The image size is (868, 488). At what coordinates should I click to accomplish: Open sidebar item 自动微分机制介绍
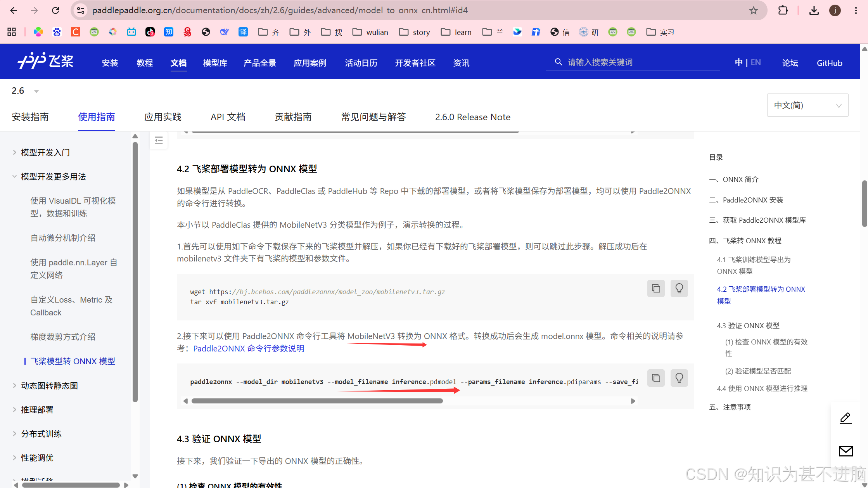pyautogui.click(x=63, y=238)
